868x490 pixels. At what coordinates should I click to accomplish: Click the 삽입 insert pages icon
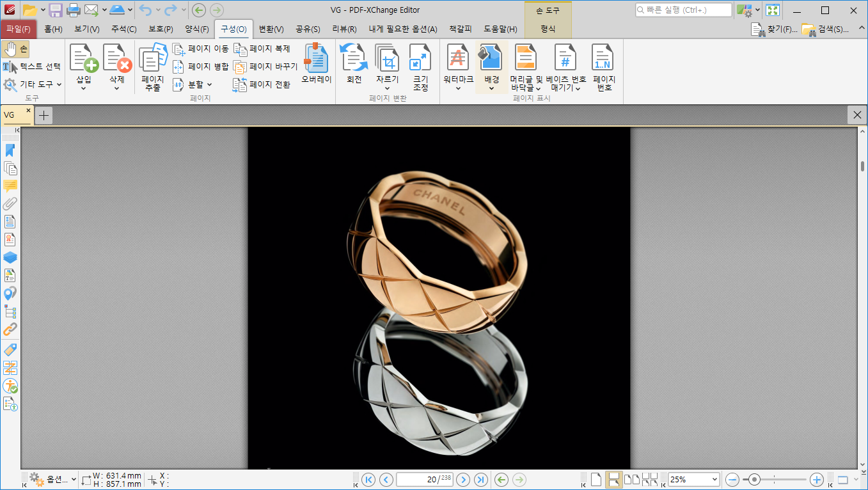tap(84, 58)
